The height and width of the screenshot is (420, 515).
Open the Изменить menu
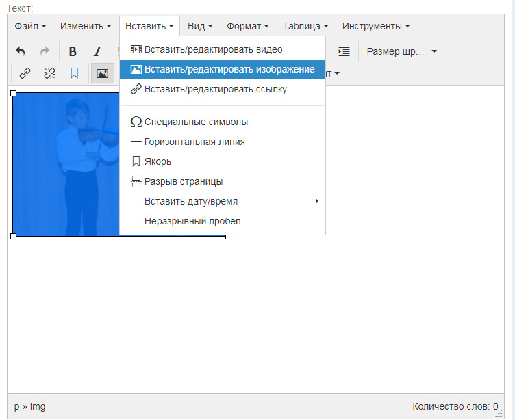pyautogui.click(x=86, y=26)
